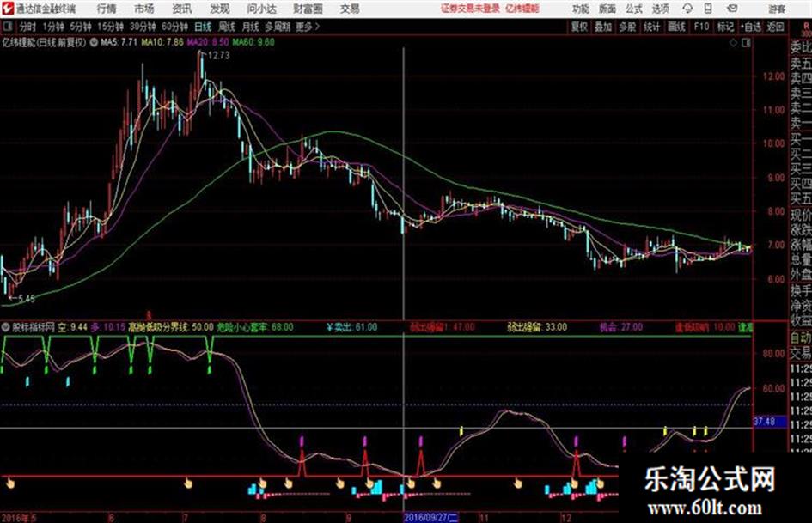Click the 多股 multi-stock button
812x523 pixels.
(x=627, y=27)
